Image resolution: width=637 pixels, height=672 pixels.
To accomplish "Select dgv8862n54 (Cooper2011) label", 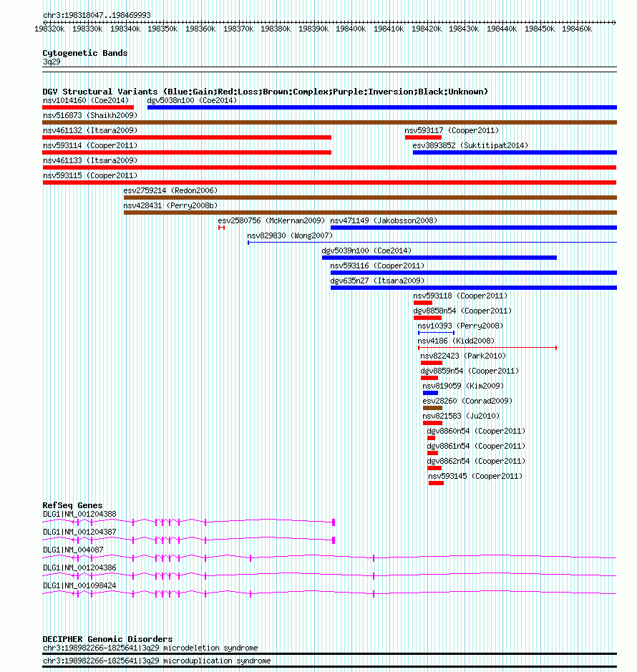I will point(476,461).
